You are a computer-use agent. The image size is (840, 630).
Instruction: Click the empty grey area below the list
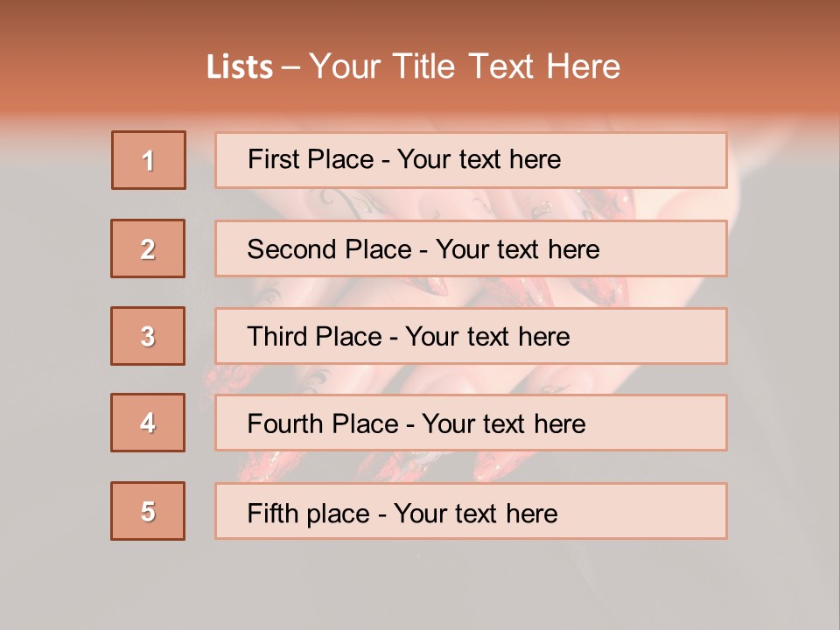420,584
